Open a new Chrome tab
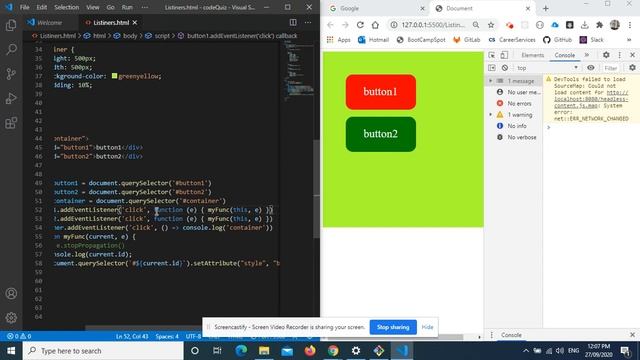Screen dimensions: 640x360 [546, 8]
